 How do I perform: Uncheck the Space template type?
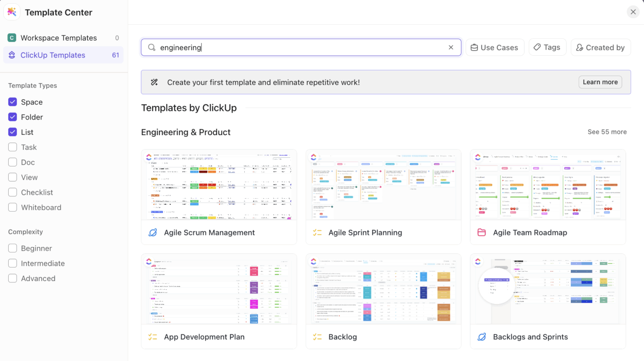pos(13,102)
